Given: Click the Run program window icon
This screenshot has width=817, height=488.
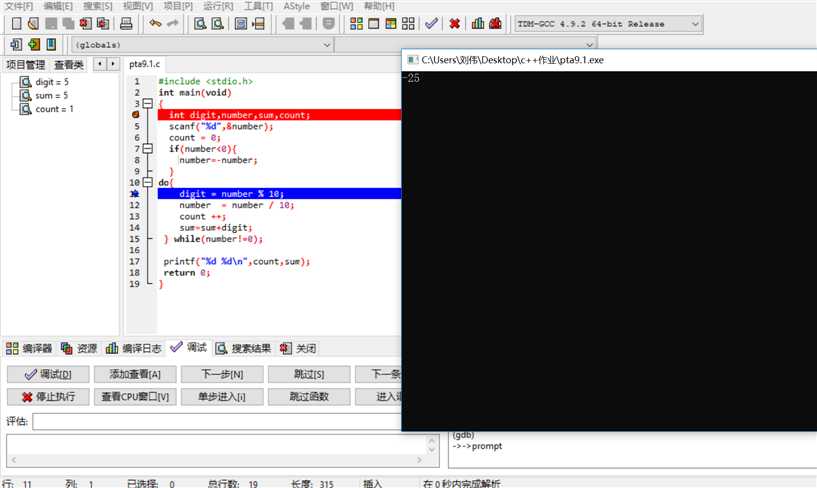Looking at the screenshot, I should point(374,23).
